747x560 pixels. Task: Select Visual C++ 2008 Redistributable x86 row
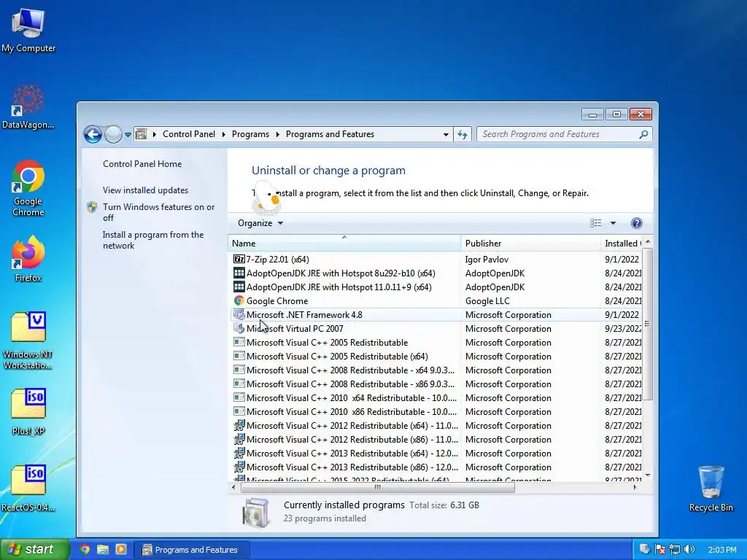point(436,384)
